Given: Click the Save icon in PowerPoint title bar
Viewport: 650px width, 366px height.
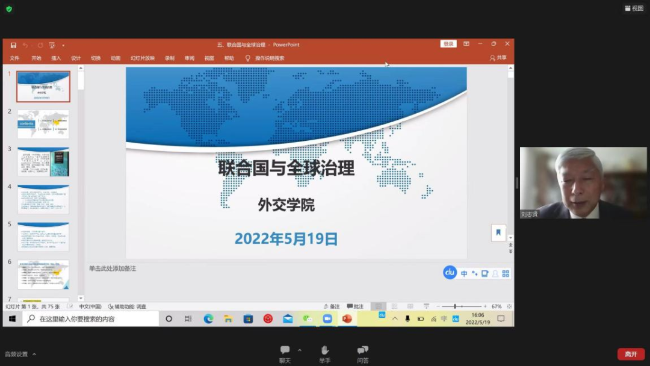Looking at the screenshot, I should (13, 45).
